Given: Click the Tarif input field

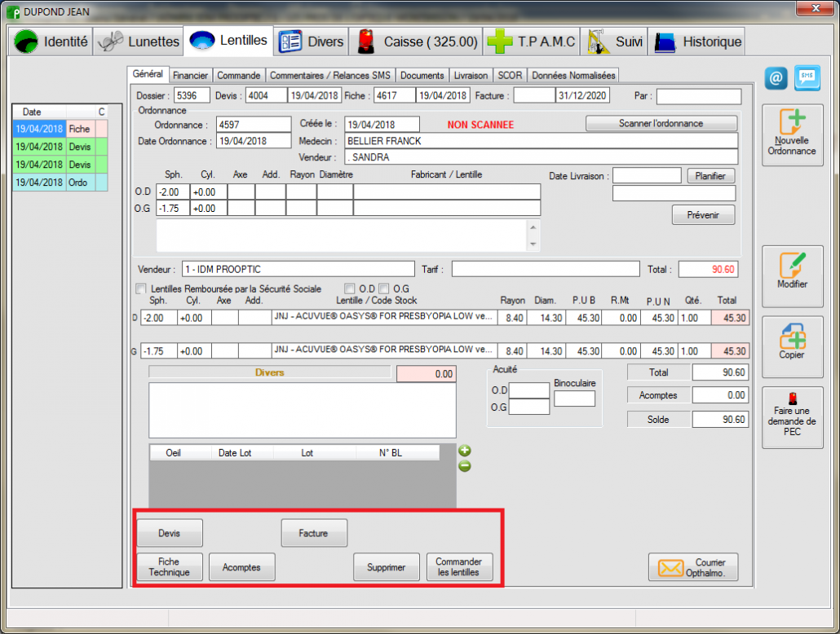Looking at the screenshot, I should [546, 270].
